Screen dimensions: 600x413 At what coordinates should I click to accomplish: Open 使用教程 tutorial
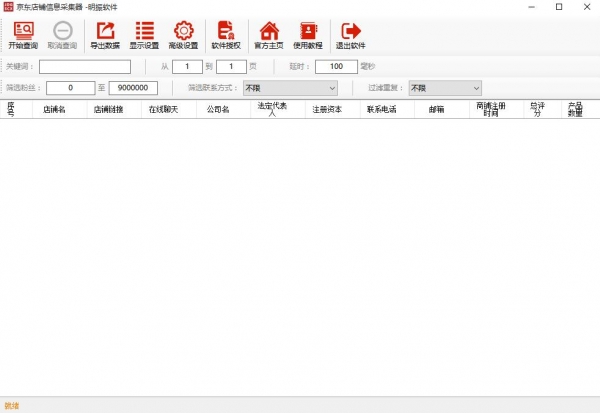(308, 35)
